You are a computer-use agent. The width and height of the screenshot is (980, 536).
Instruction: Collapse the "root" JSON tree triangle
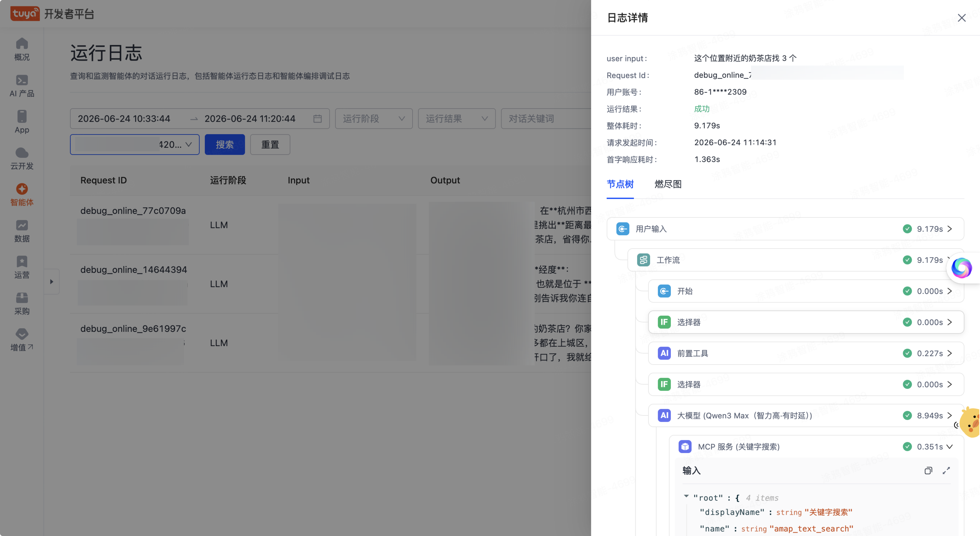[686, 496]
